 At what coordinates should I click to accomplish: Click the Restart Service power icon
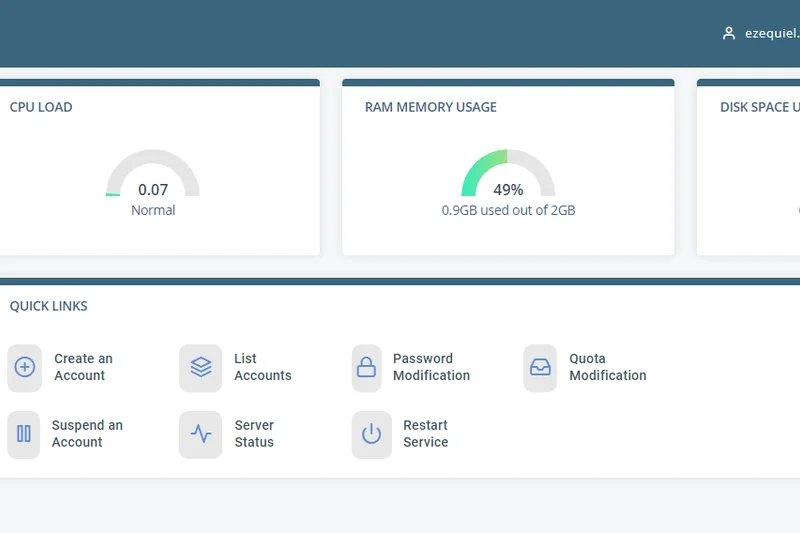click(371, 434)
